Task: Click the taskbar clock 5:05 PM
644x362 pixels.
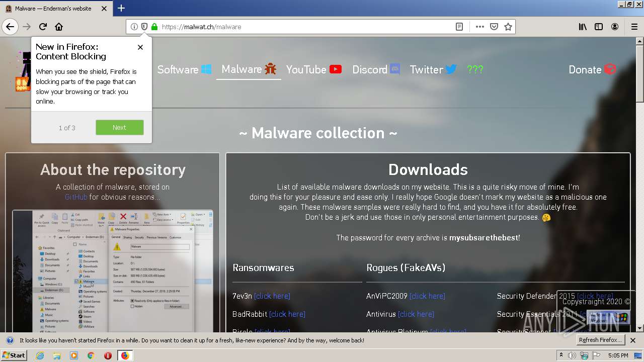Action: coord(618,355)
